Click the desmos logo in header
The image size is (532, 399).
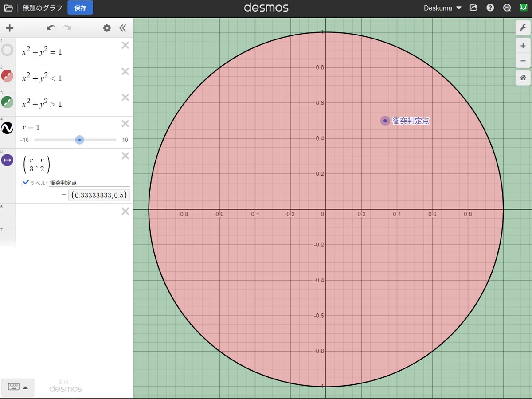point(266,8)
